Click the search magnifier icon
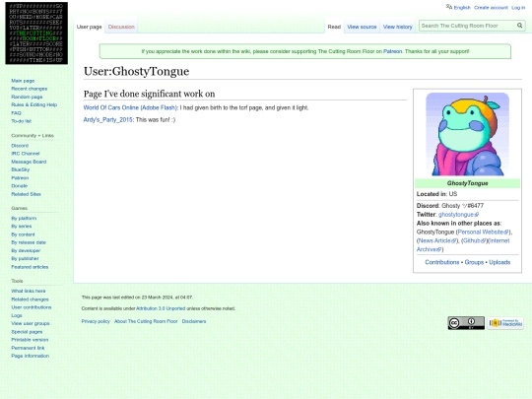The image size is (532, 399). pyautogui.click(x=519, y=26)
